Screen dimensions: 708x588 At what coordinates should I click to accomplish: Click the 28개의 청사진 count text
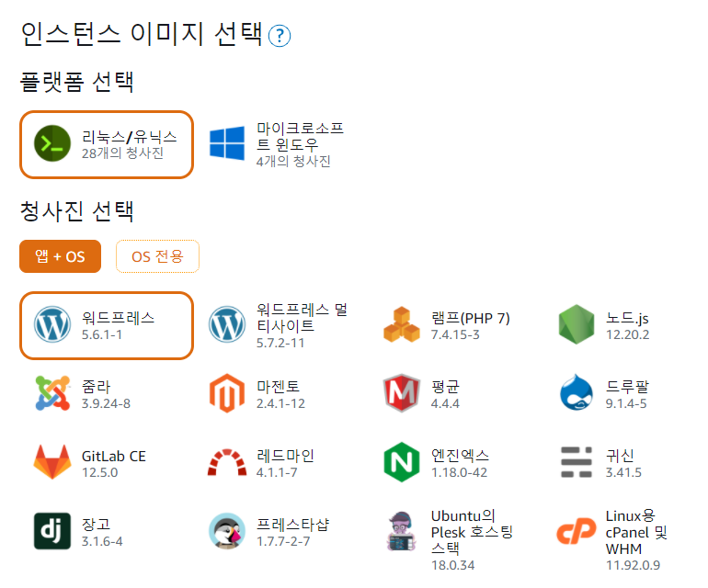tap(122, 153)
